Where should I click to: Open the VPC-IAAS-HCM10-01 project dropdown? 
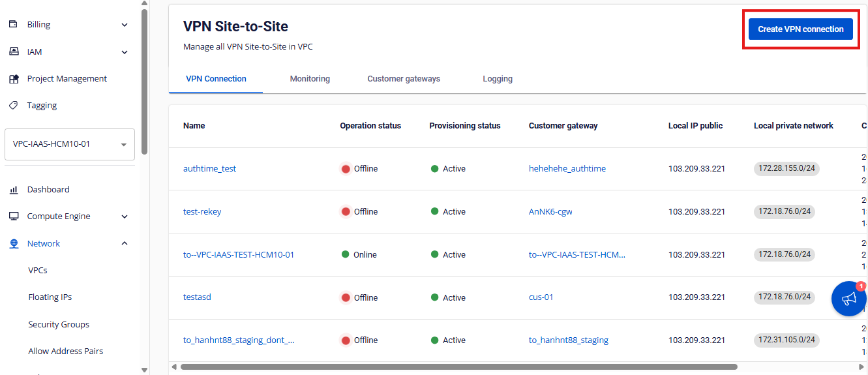click(x=69, y=144)
